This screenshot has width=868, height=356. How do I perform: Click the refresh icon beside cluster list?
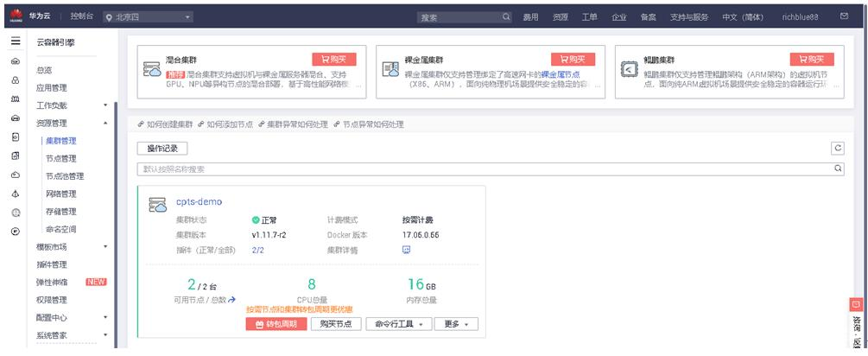pos(838,148)
